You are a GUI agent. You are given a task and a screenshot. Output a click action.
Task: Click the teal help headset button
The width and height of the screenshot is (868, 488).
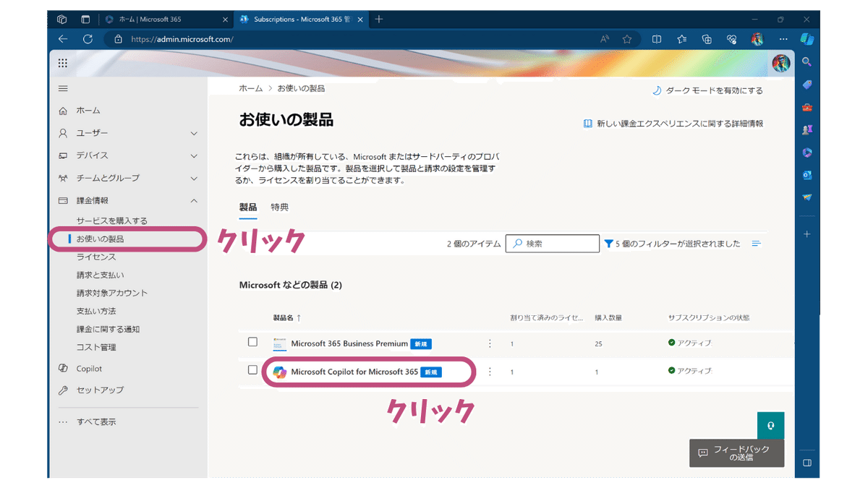(x=770, y=425)
